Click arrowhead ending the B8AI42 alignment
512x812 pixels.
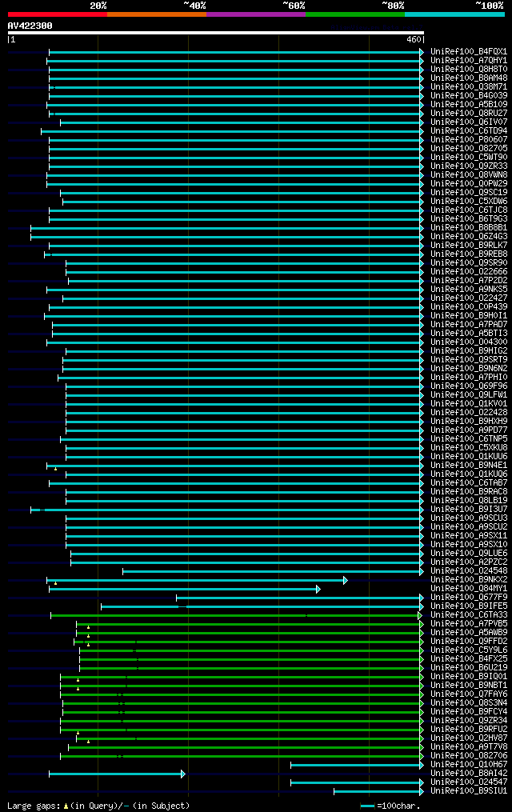pyautogui.click(x=182, y=774)
